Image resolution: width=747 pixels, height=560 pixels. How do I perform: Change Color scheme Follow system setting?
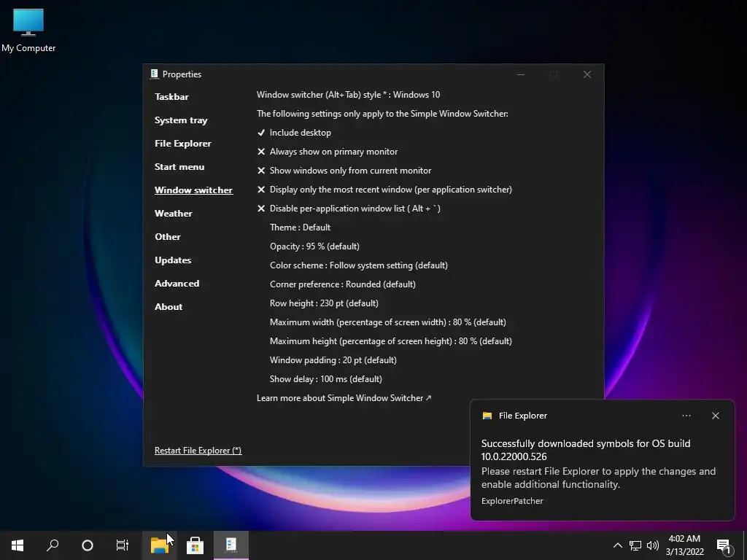point(359,265)
